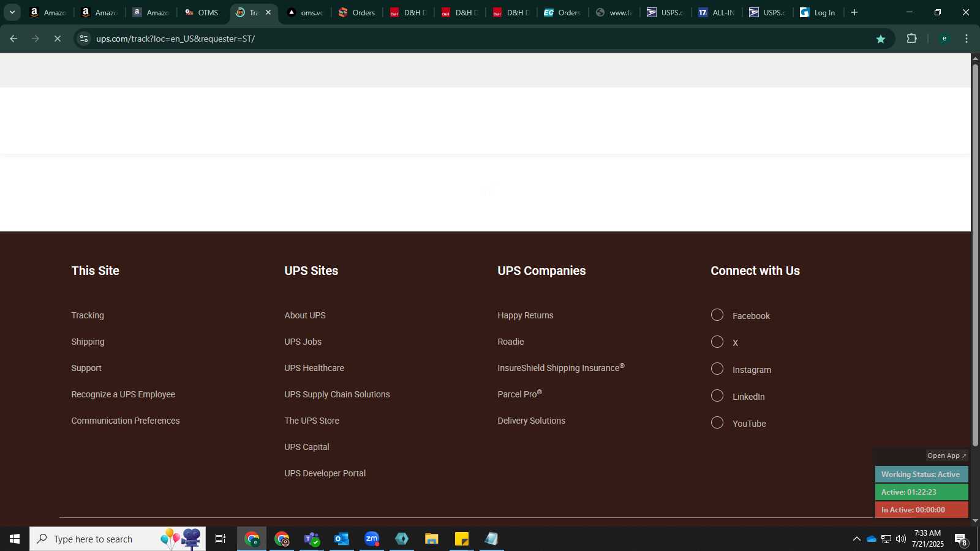Open the YouTube social icon

point(717,423)
